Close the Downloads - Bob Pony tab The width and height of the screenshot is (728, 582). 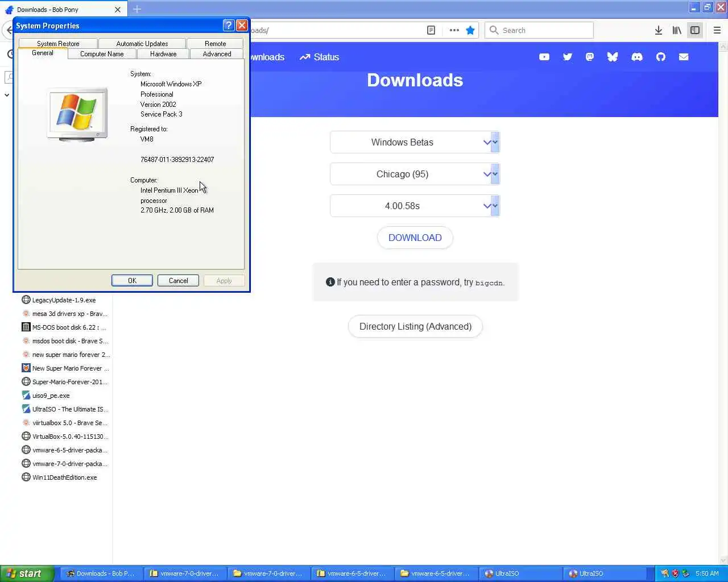(x=118, y=10)
